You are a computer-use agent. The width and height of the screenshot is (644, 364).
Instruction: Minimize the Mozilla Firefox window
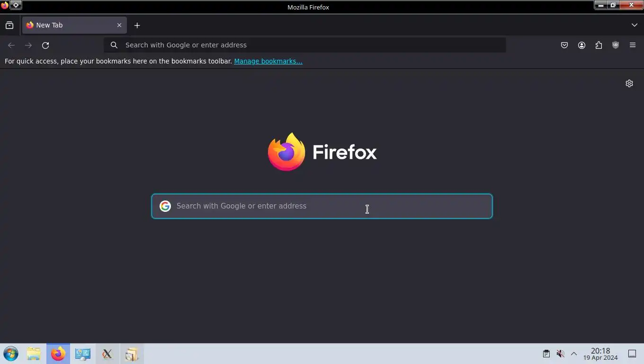pyautogui.click(x=601, y=5)
